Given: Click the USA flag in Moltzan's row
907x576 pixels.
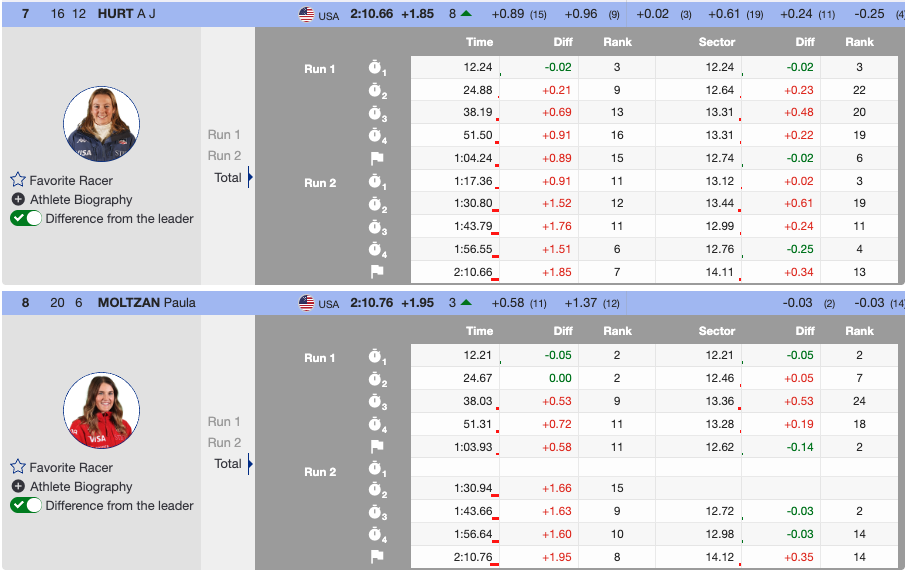Looking at the screenshot, I should pyautogui.click(x=307, y=303).
